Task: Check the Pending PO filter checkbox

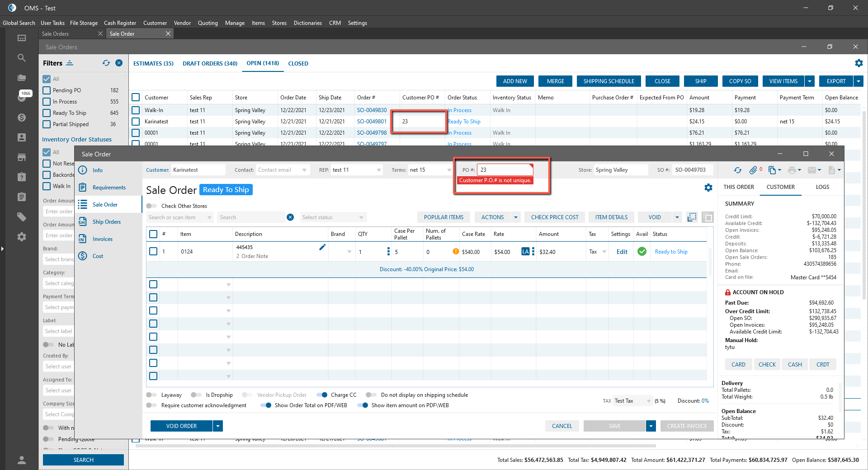Action: point(47,90)
